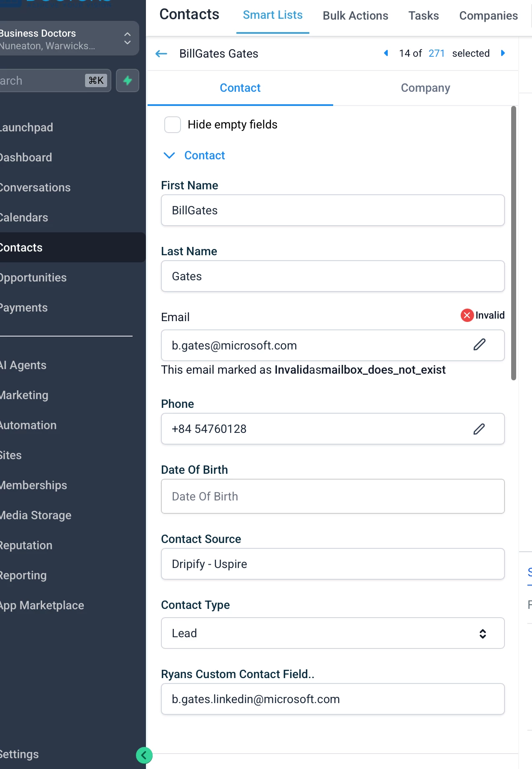Collapse the sidebar with the green chevron
Screen dimensions: 532x769
click(x=144, y=755)
